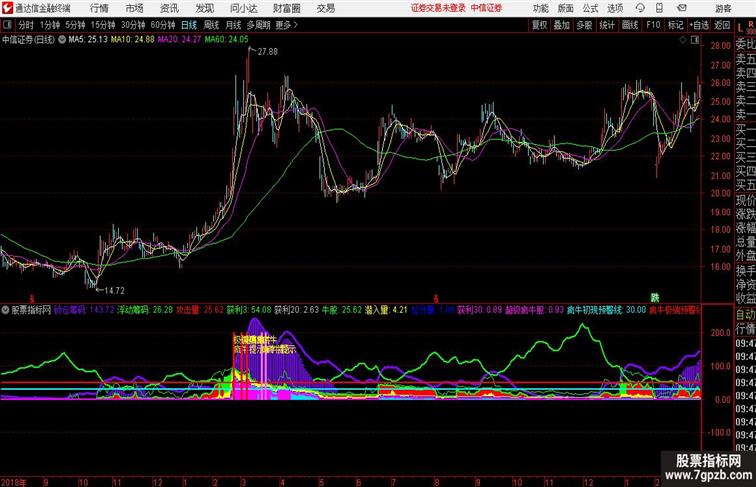
Task: Open the mobile phone icon in the top bar
Action: pyautogui.click(x=659, y=8)
